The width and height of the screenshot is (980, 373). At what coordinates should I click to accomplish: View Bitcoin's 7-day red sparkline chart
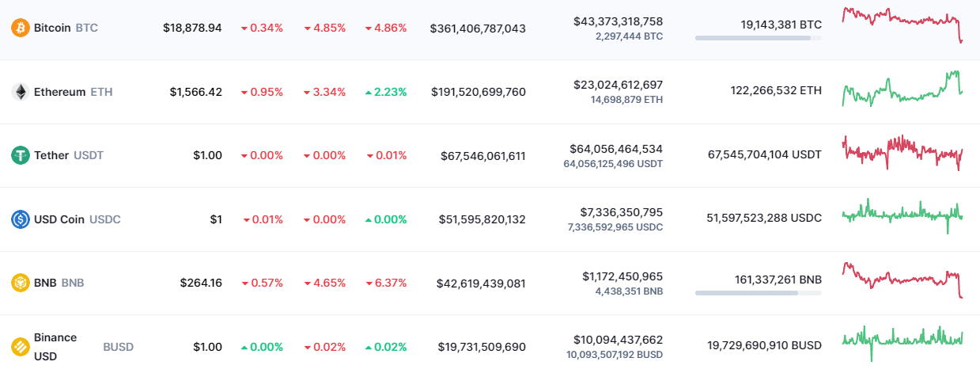pos(902,25)
